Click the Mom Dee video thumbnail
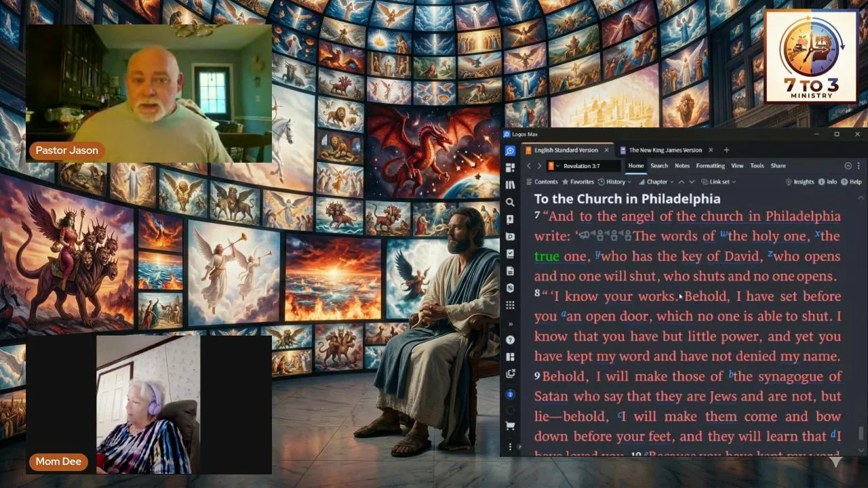 click(149, 405)
